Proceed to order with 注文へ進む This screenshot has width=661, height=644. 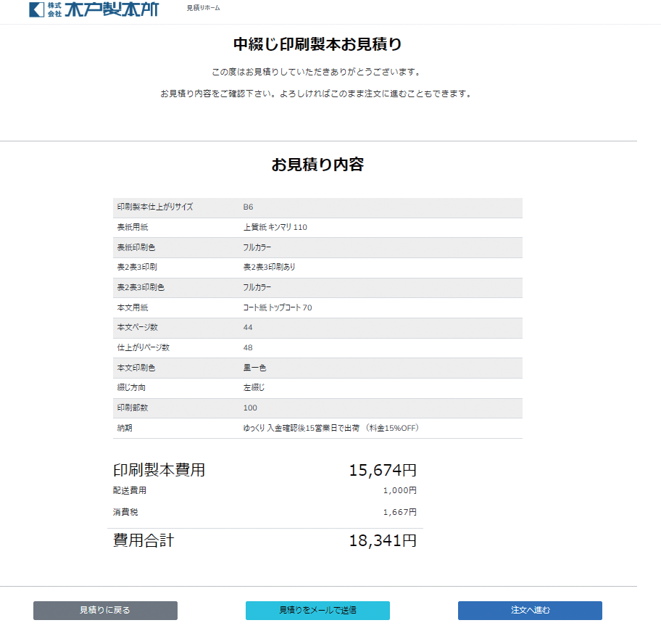coord(530,611)
